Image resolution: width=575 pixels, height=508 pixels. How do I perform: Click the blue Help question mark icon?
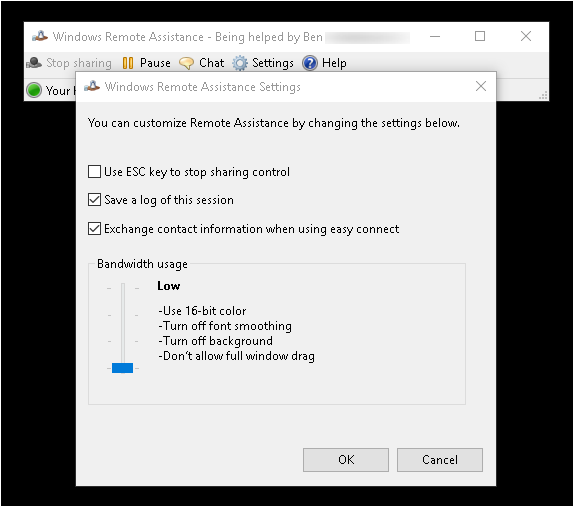310,63
